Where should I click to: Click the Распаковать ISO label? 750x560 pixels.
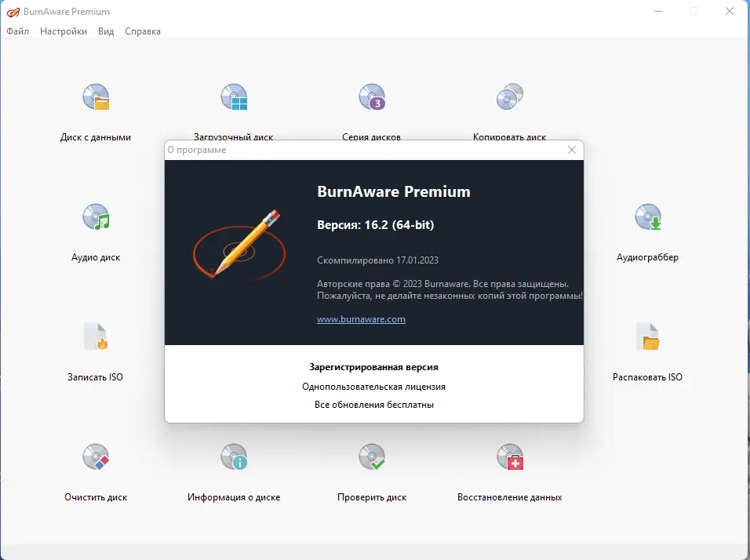pos(648,376)
